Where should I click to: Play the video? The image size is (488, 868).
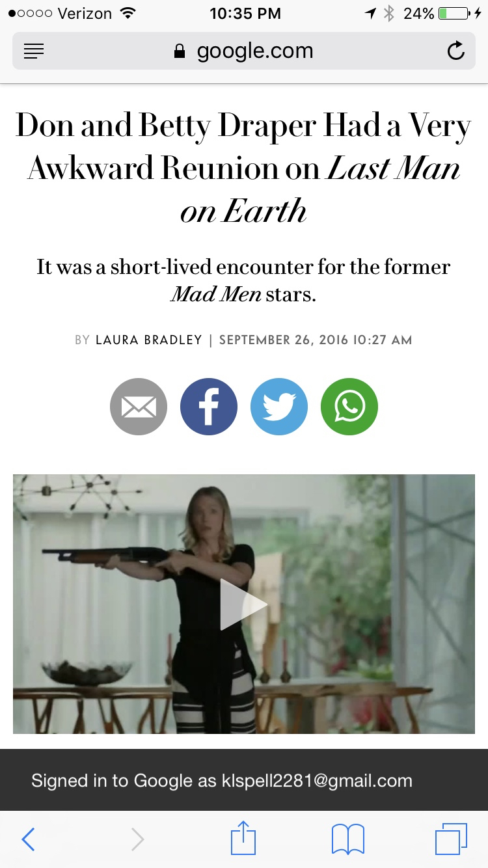(x=243, y=604)
